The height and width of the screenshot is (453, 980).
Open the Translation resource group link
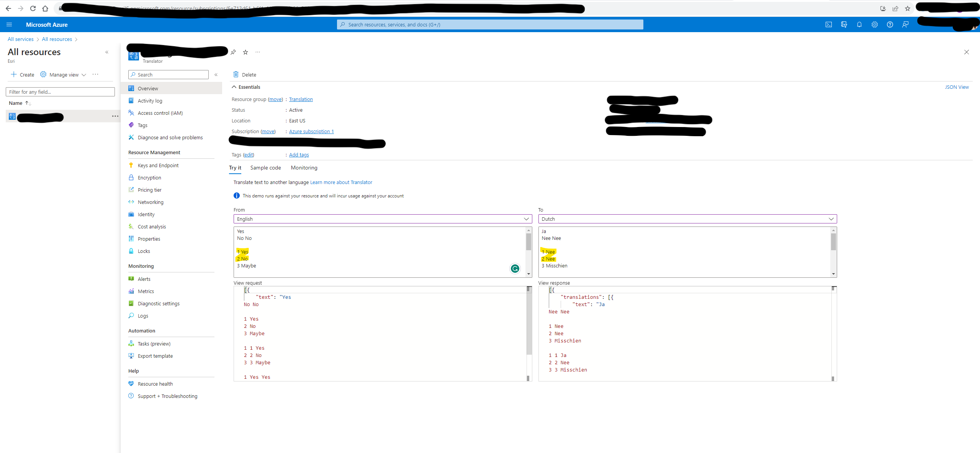(301, 99)
